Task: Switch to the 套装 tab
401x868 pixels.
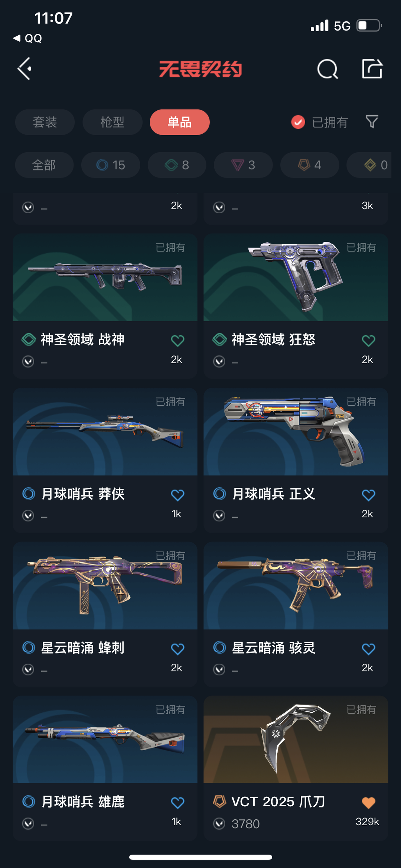Action: click(x=45, y=122)
